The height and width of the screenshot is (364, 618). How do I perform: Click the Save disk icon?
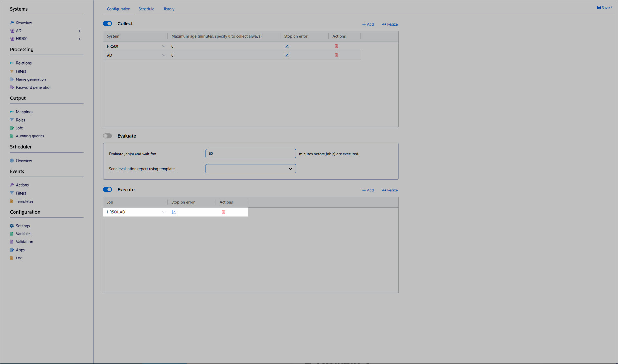coord(599,8)
